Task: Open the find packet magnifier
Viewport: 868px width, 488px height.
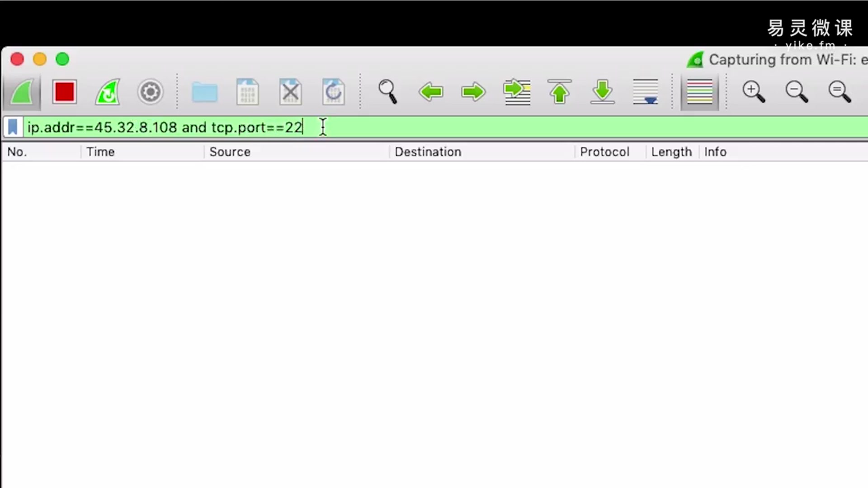Action: click(x=387, y=92)
